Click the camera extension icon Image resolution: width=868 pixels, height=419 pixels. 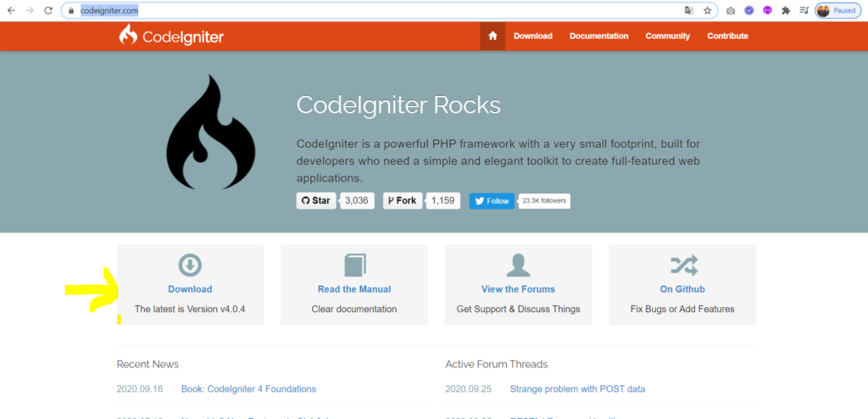point(731,11)
